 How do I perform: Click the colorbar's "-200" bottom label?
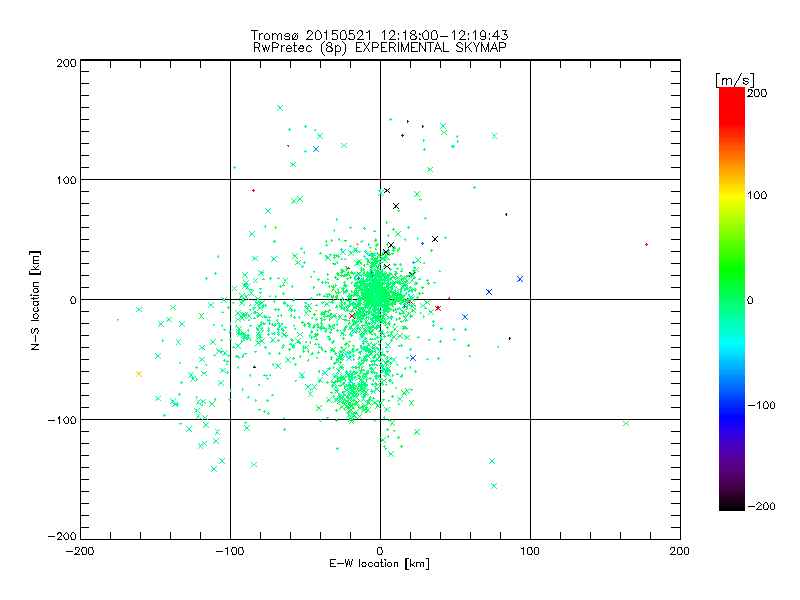(761, 506)
